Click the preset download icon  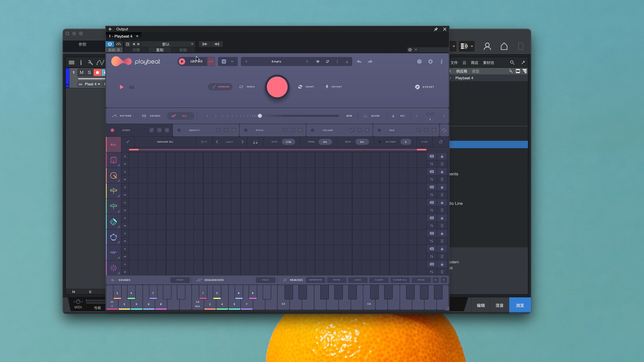[x=347, y=62]
